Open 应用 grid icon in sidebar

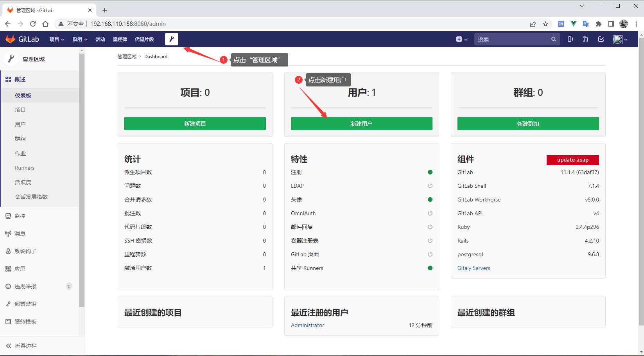point(8,269)
